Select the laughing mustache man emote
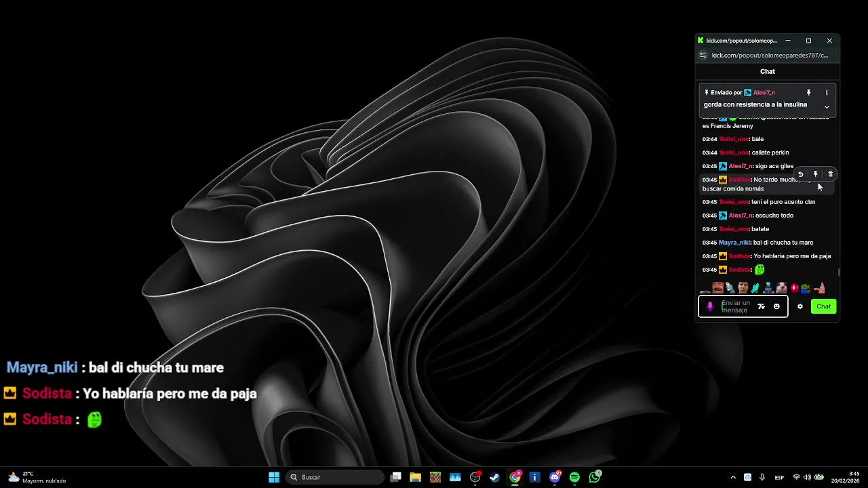The image size is (868, 488). [x=717, y=288]
